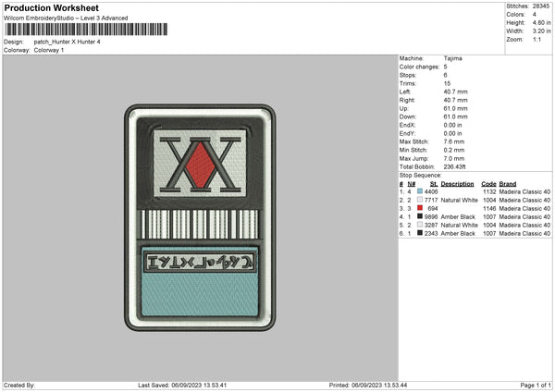The height and width of the screenshot is (392, 555).
Task: Select the black swatch beside 2343 stitches
Action: pos(420,233)
